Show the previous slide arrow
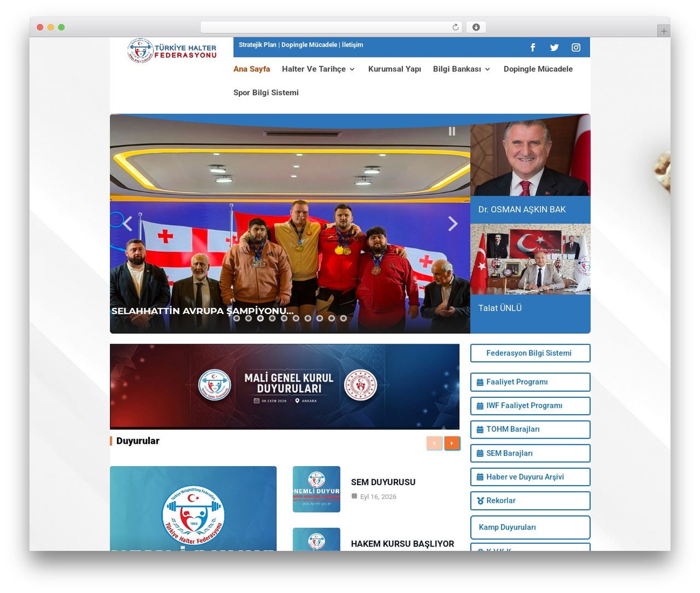The image size is (700, 593). [x=127, y=224]
